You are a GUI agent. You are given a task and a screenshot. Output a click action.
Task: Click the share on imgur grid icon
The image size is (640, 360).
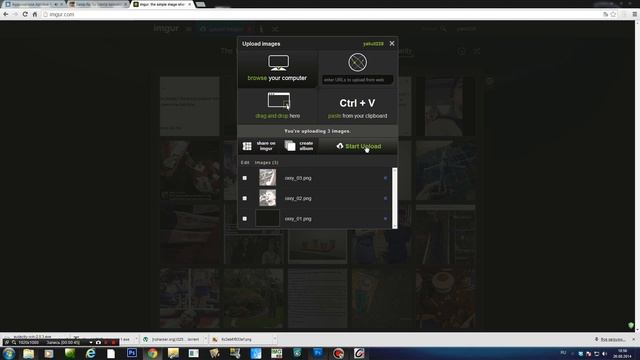[x=247, y=146]
